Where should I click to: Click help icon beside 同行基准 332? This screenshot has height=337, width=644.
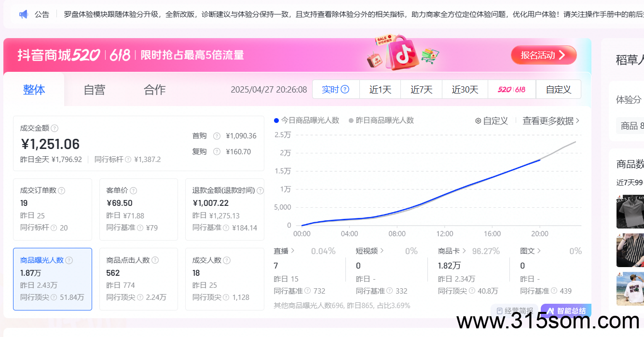pyautogui.click(x=390, y=291)
